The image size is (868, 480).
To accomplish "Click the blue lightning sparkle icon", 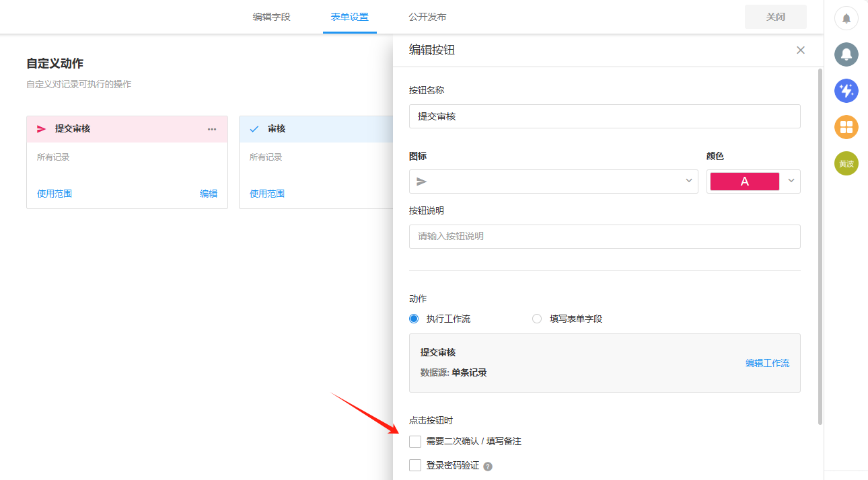I will [x=846, y=90].
